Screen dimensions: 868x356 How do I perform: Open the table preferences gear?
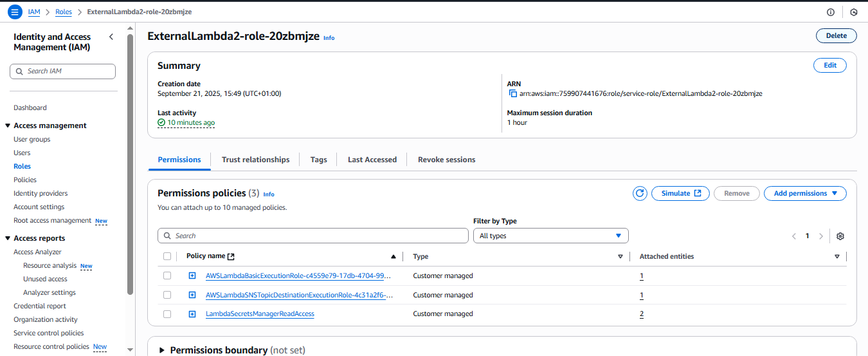[x=840, y=236]
